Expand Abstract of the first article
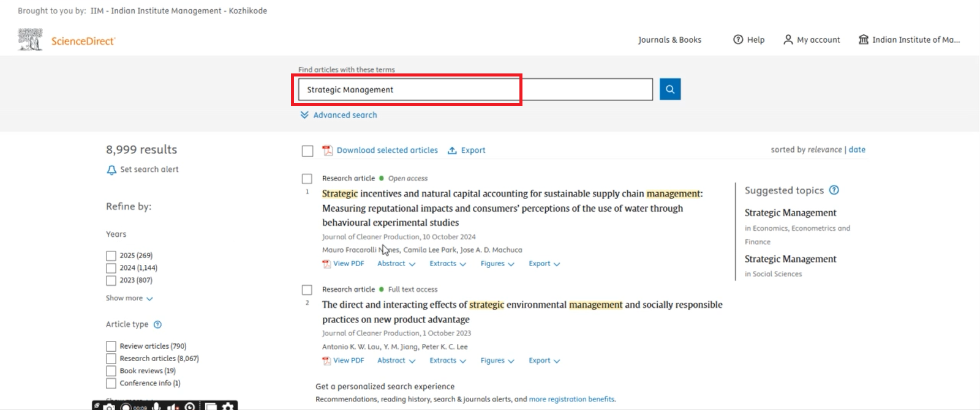 (x=396, y=264)
